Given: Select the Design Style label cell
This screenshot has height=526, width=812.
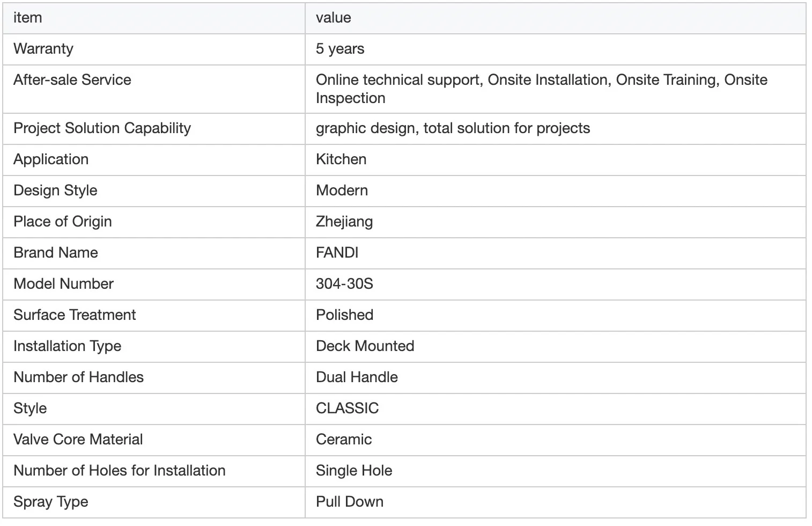Looking at the screenshot, I should tap(56, 191).
